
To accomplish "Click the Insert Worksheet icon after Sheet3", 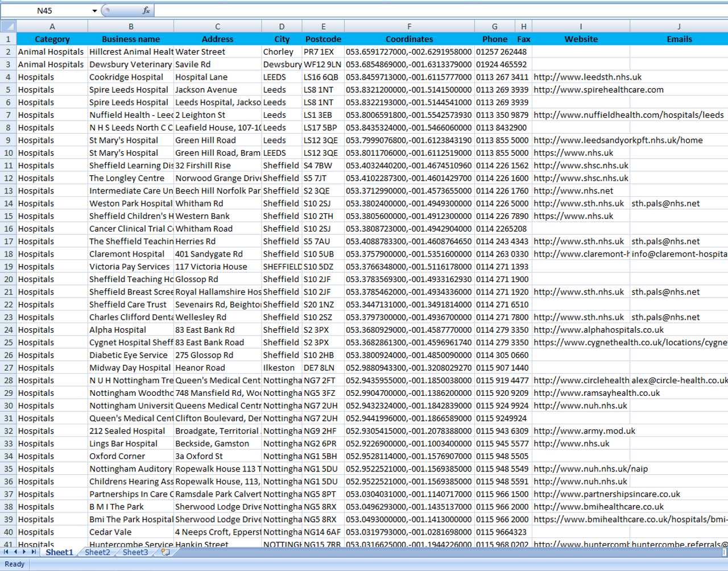I will 166,552.
